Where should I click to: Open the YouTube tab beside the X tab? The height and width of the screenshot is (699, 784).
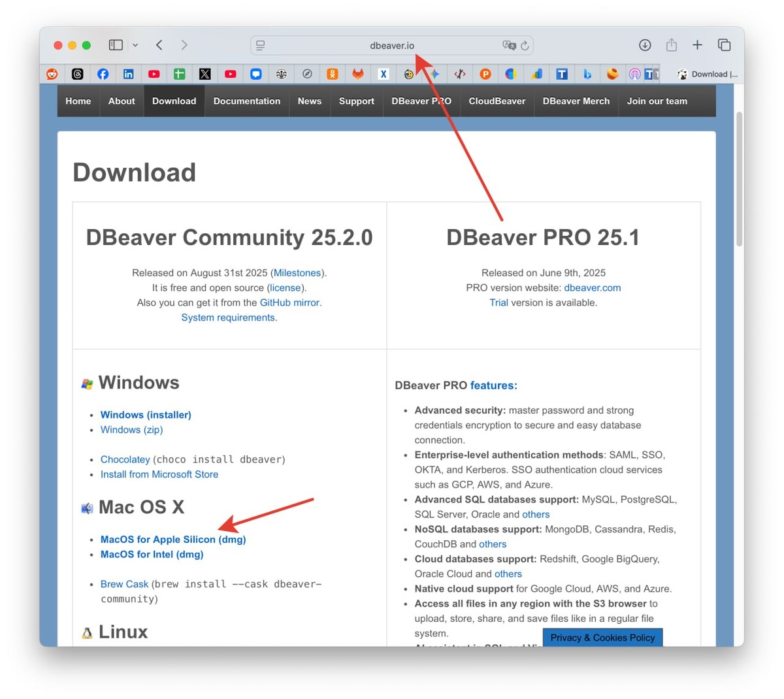[231, 74]
